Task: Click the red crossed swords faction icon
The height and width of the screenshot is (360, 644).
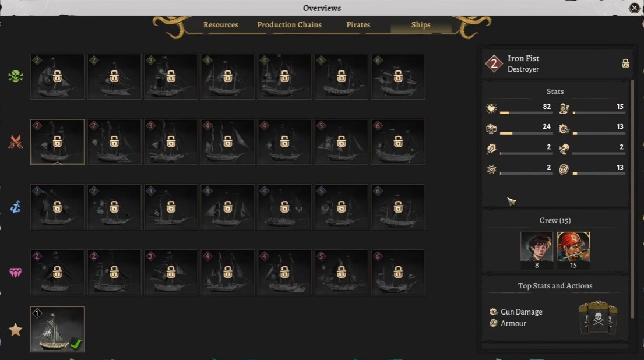Action: [16, 142]
